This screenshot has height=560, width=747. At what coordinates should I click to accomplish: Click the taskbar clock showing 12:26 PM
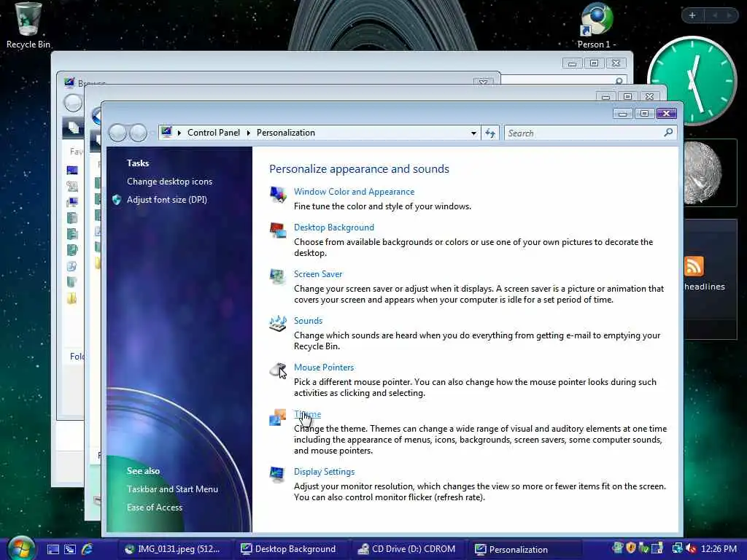click(719, 549)
